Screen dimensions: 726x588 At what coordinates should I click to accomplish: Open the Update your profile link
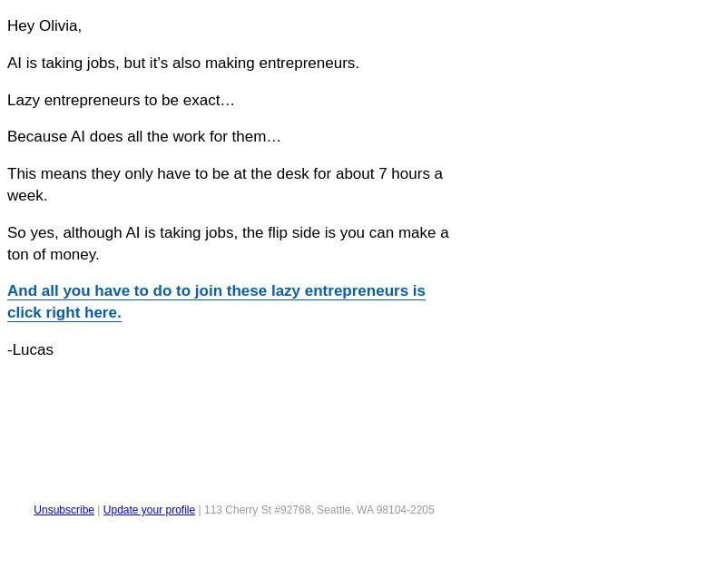(x=149, y=510)
